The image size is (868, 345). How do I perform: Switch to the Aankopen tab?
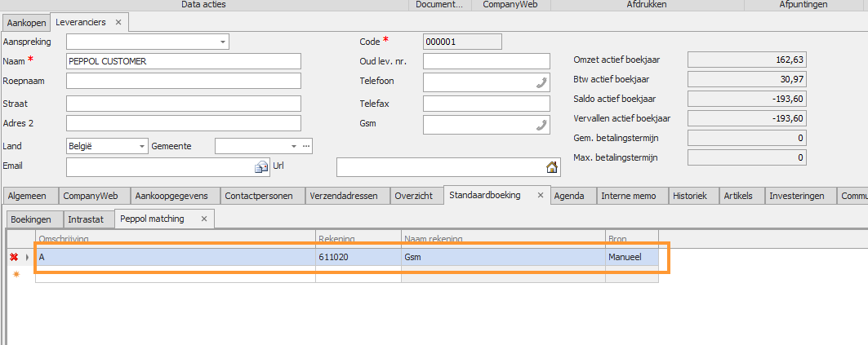coord(26,22)
